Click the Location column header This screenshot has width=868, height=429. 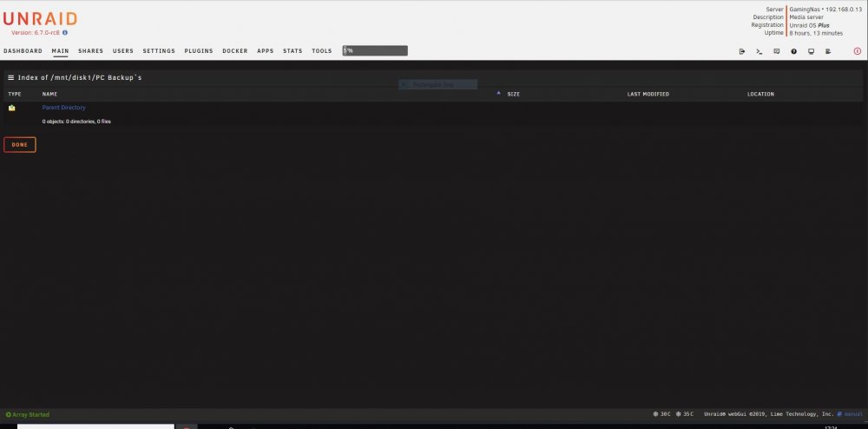click(760, 94)
